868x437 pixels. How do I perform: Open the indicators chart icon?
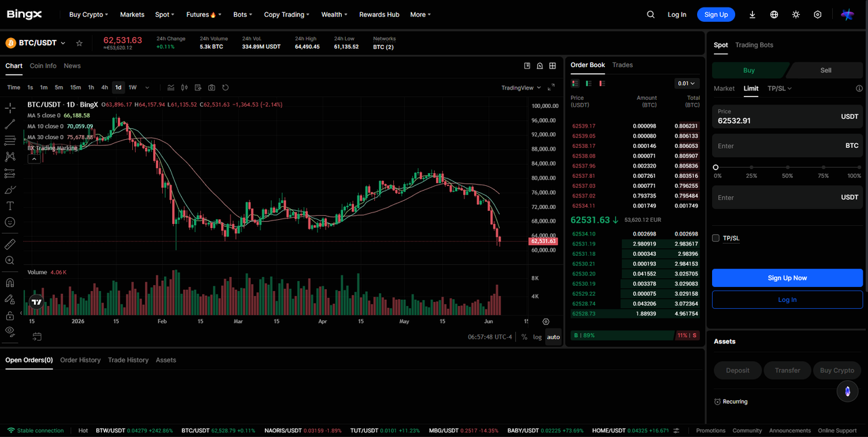tap(171, 88)
